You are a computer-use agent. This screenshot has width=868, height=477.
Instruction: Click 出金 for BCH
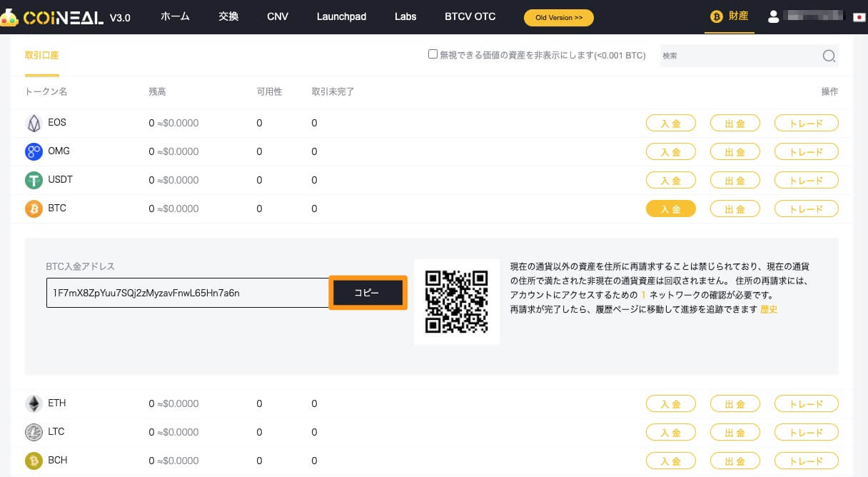point(735,461)
